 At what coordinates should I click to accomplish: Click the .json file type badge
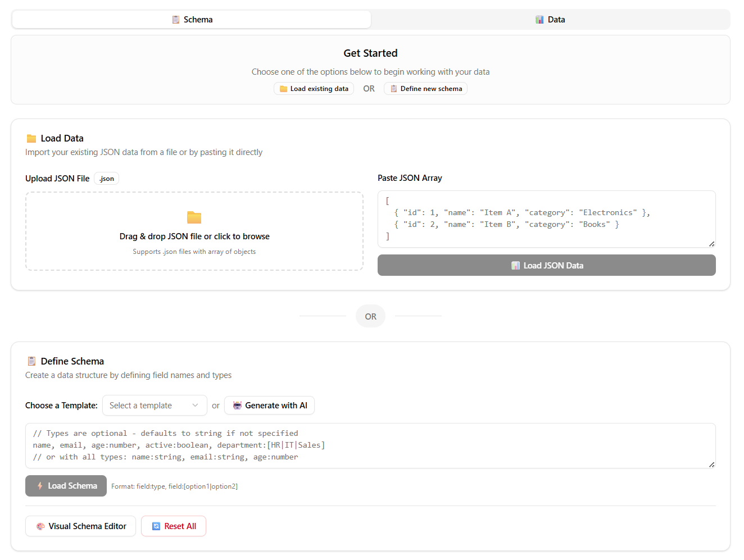(106, 179)
